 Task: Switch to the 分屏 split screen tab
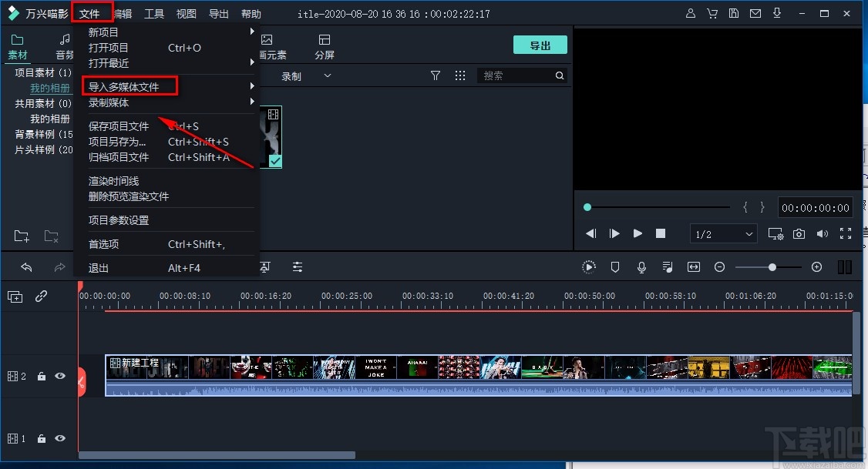(x=325, y=47)
